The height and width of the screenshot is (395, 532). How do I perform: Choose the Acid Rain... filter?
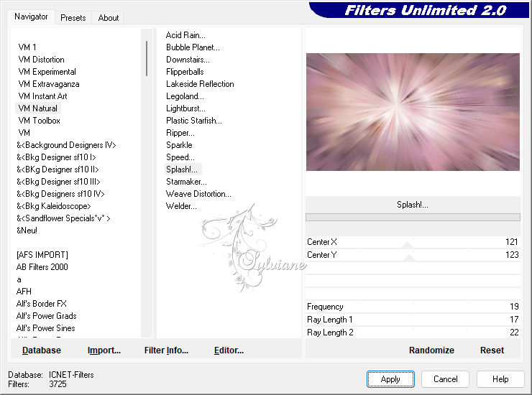click(185, 35)
